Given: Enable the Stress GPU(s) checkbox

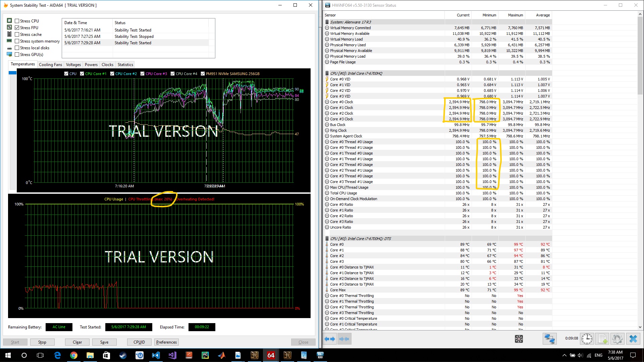Looking at the screenshot, I should point(17,55).
